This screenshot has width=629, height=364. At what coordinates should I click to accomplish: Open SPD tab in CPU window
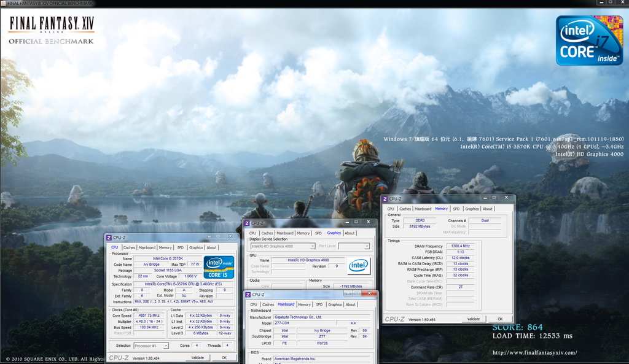181,248
